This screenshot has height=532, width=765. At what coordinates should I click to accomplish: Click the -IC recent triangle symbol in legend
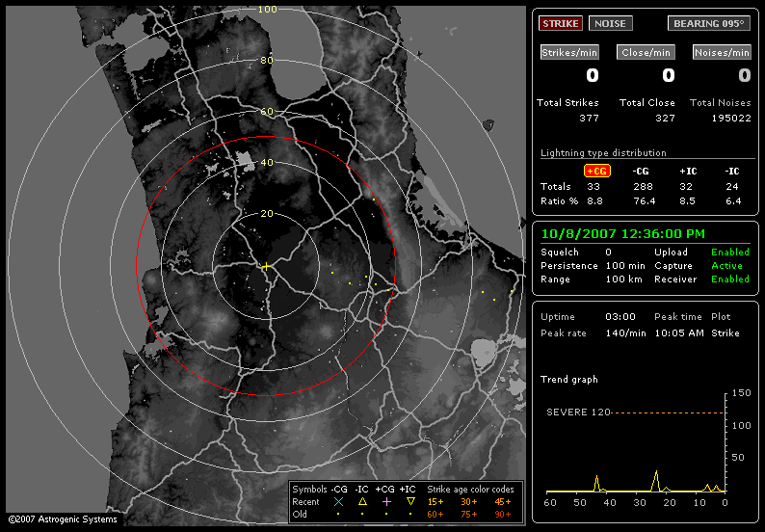point(362,502)
